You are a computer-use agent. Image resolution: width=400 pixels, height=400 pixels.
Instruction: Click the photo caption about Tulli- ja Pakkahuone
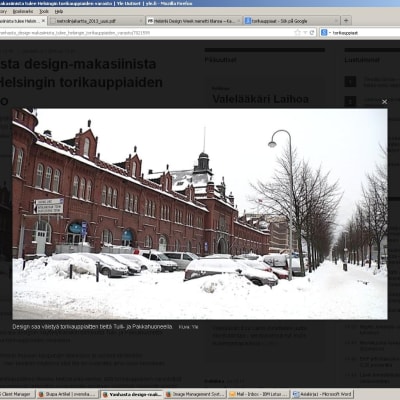[92, 327]
